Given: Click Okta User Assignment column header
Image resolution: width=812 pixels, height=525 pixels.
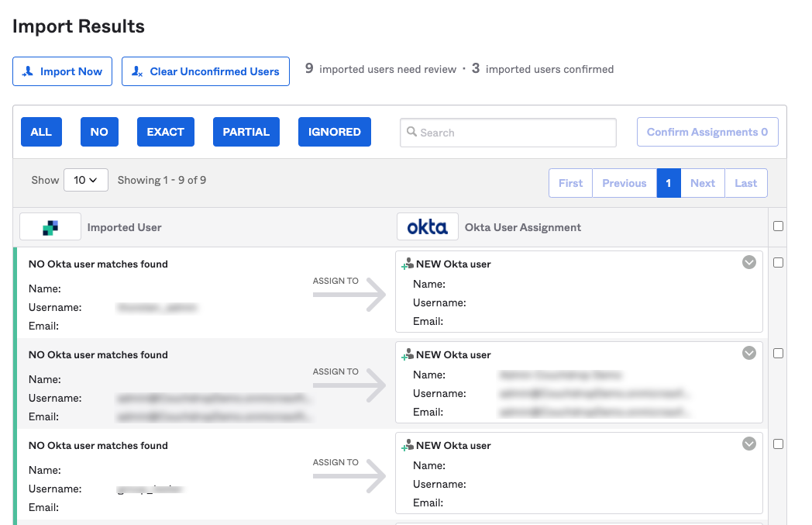Looking at the screenshot, I should [x=523, y=227].
